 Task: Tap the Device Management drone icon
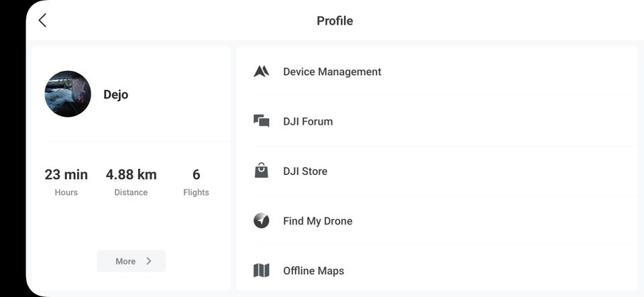click(261, 71)
